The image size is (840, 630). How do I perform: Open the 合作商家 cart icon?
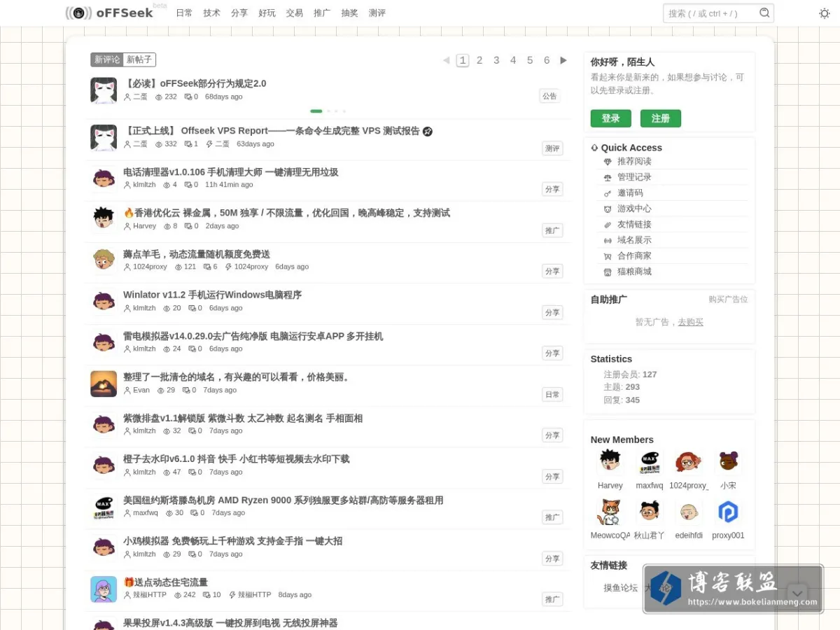click(608, 256)
